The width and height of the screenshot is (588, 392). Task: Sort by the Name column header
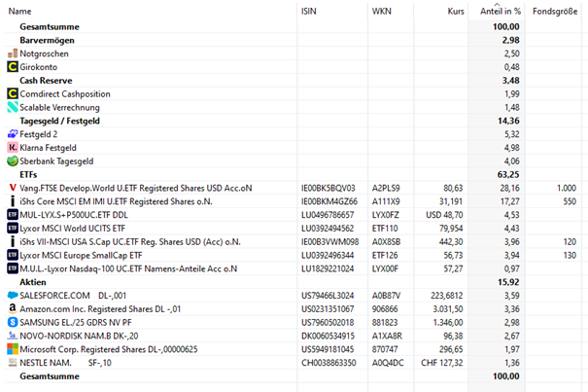tap(19, 12)
